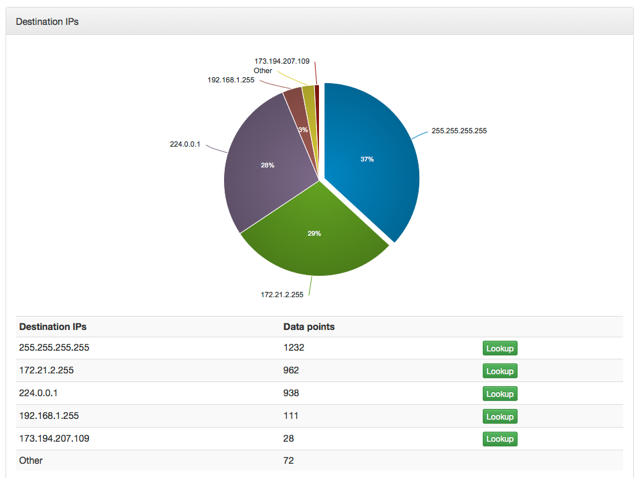Click Lookup button for 255.255.255.255
Image resolution: width=640 pixels, height=478 pixels.
click(499, 348)
